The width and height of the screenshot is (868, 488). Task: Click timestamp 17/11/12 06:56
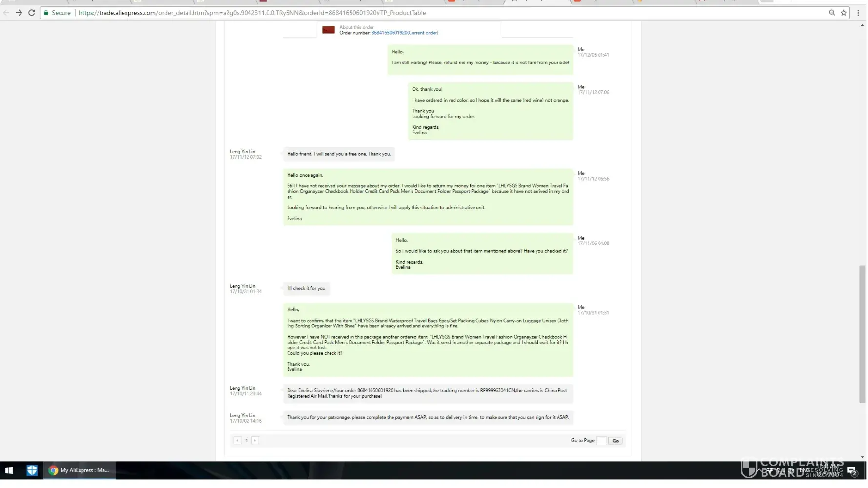(593, 179)
